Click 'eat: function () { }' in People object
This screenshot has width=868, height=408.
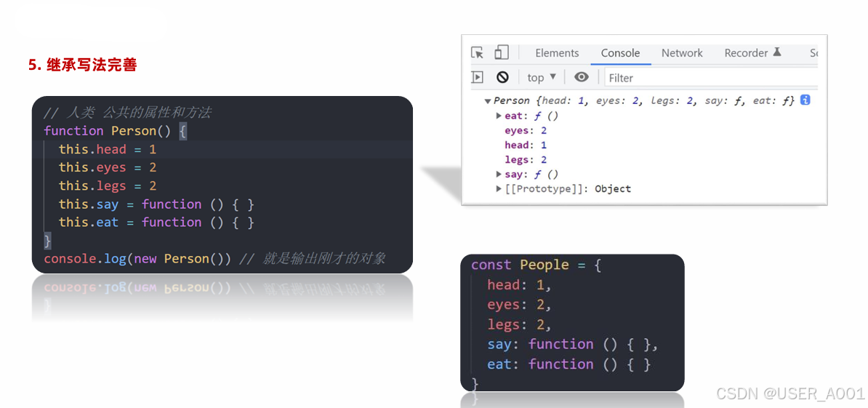click(569, 364)
